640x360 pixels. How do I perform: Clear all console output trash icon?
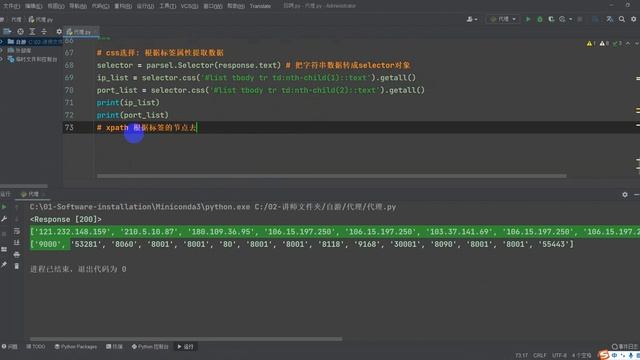pos(17,266)
